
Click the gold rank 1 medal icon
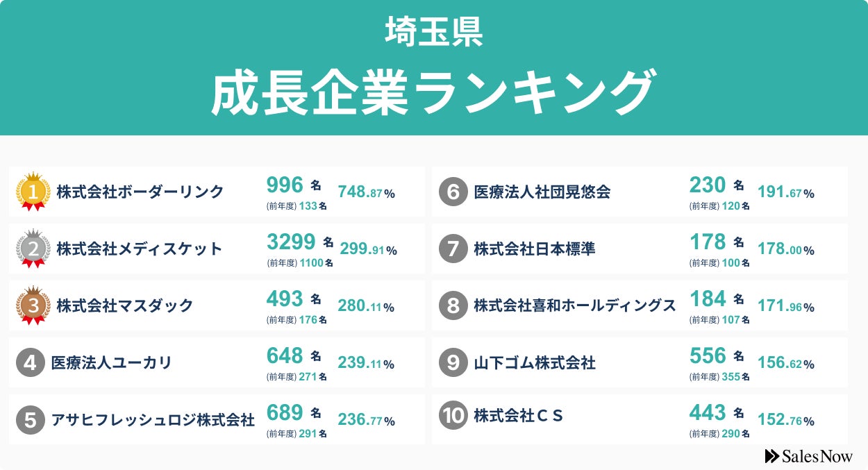point(33,191)
